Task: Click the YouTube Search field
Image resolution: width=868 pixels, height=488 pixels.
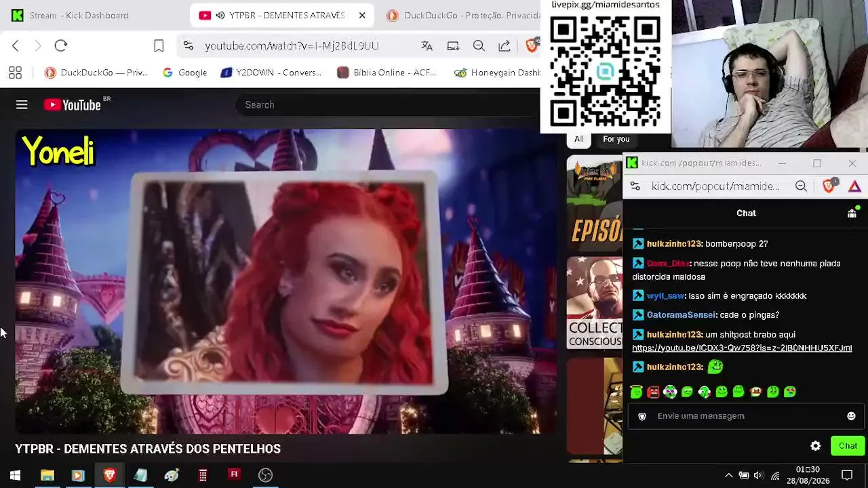Action: click(387, 105)
